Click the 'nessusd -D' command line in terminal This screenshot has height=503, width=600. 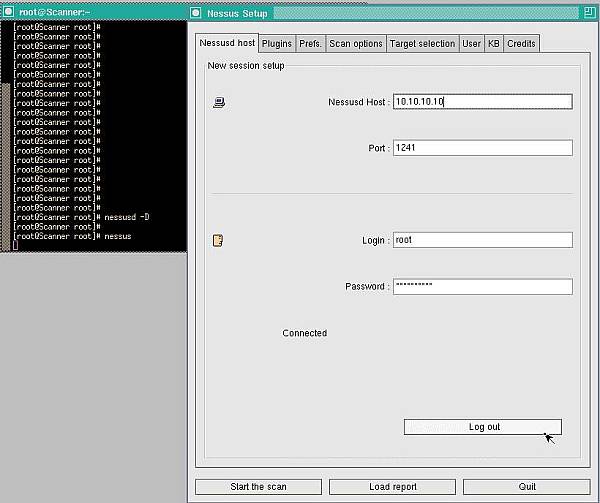[81, 217]
